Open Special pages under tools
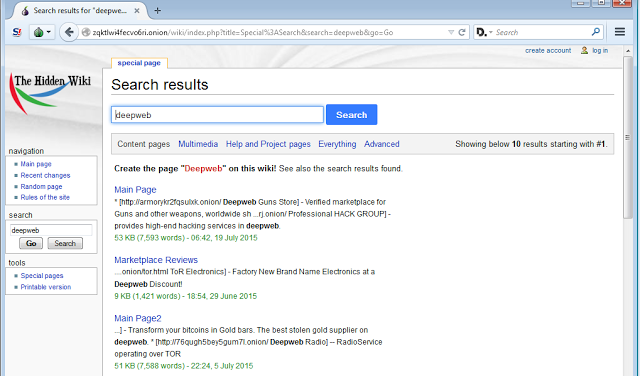Viewport: 640px width, 376px height. pyautogui.click(x=42, y=276)
